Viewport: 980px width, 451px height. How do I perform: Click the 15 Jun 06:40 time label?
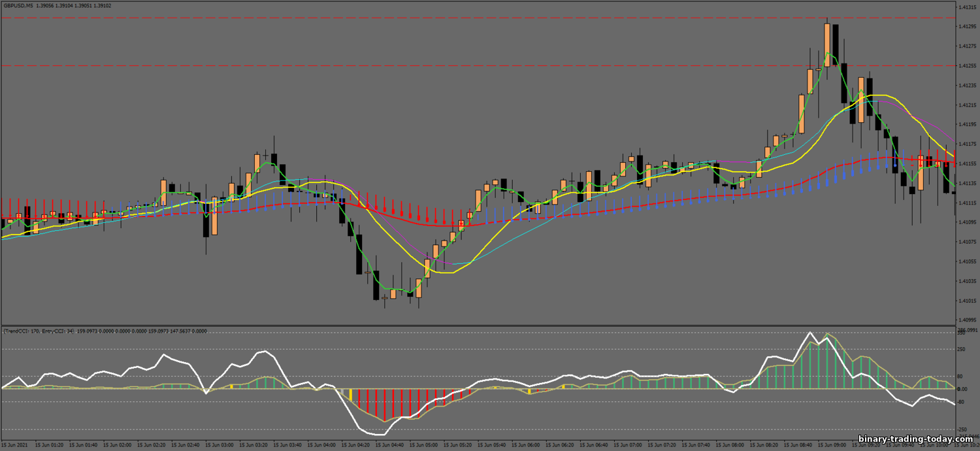coord(595,444)
